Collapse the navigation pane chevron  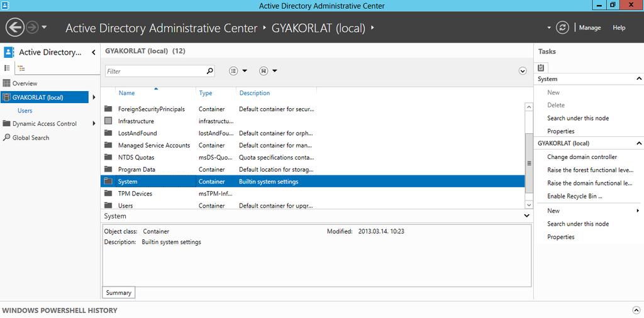pyautogui.click(x=94, y=52)
